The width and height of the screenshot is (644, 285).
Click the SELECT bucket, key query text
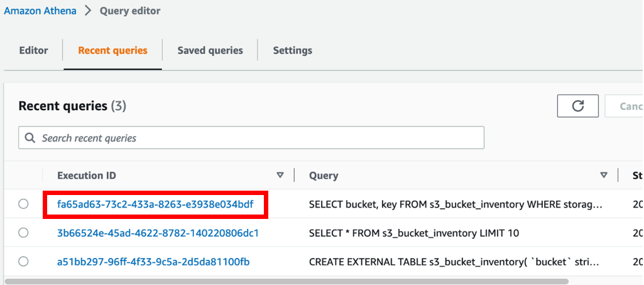coord(456,204)
